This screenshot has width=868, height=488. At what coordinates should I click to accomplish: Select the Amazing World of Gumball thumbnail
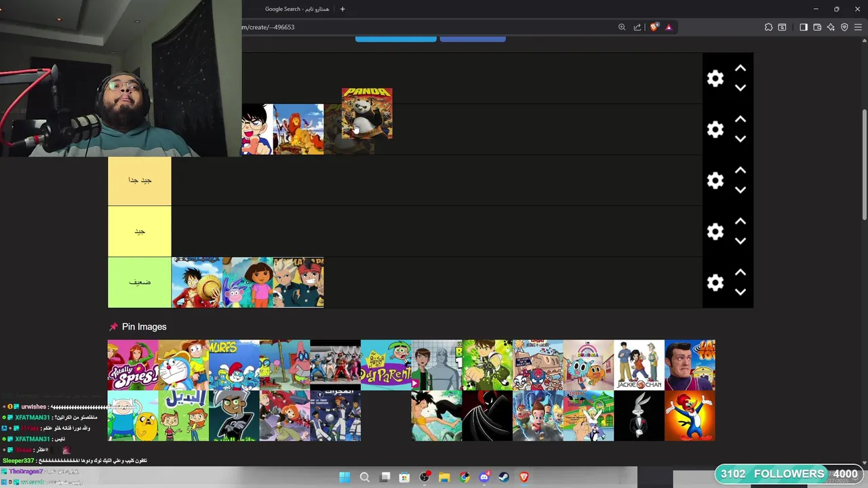click(x=589, y=365)
